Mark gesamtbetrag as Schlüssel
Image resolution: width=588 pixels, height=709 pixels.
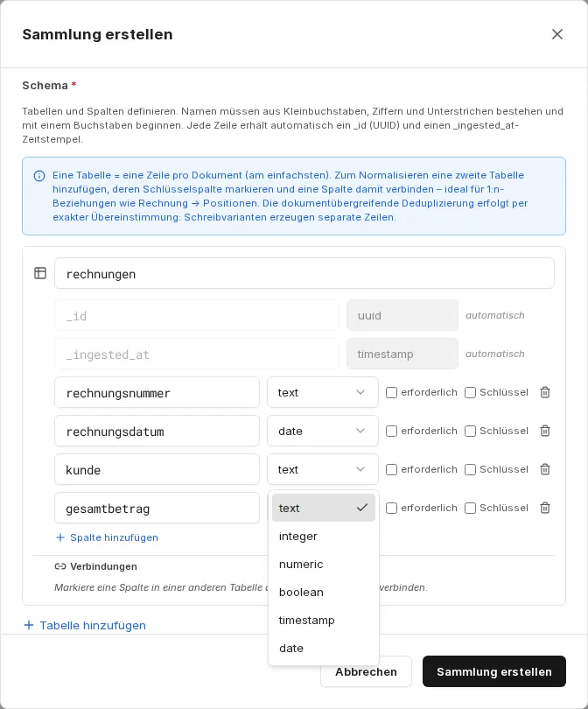470,508
